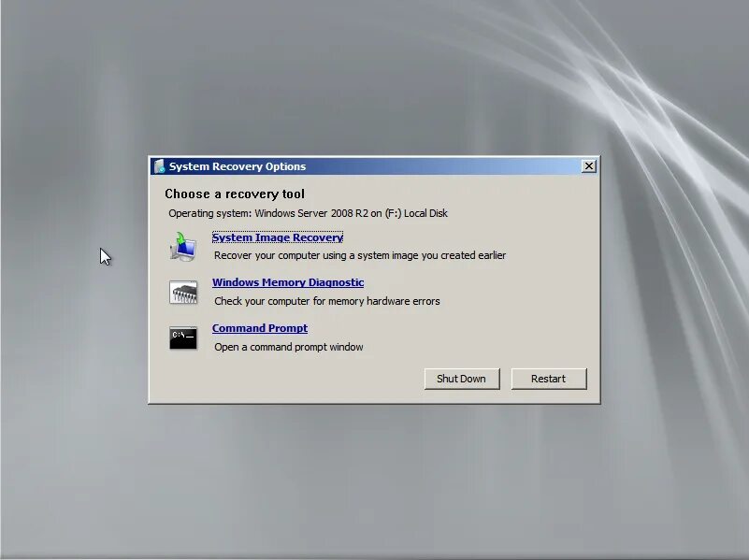The width and height of the screenshot is (749, 560).
Task: Open the Command Prompt link
Action: pos(260,328)
